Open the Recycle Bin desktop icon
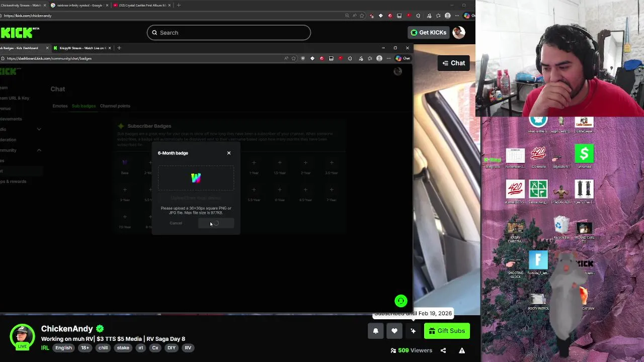This screenshot has height=362, width=644. tap(561, 227)
